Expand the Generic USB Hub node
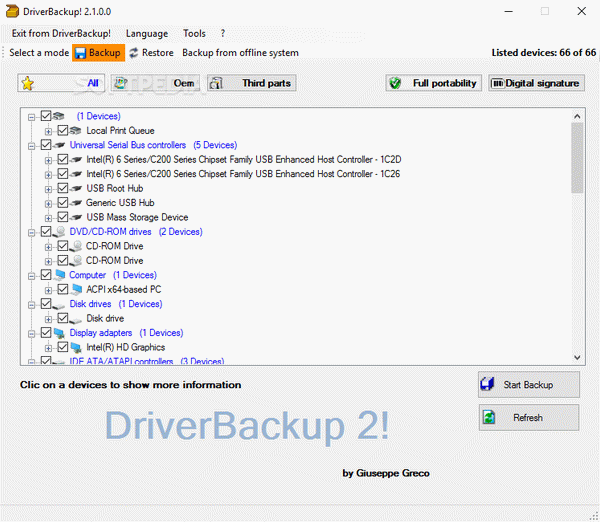Image resolution: width=600 pixels, height=522 pixels. [x=48, y=204]
